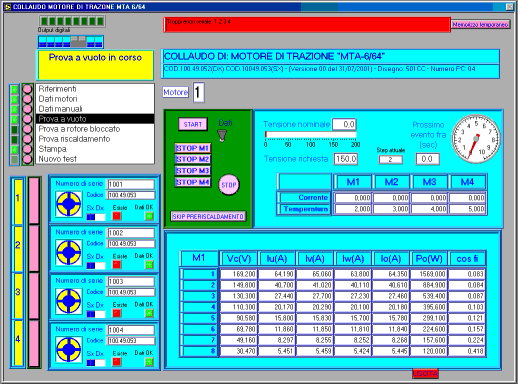The image size is (518, 384).
Task: Click the motor wheel icon for serial 1001
Action: coord(69,204)
